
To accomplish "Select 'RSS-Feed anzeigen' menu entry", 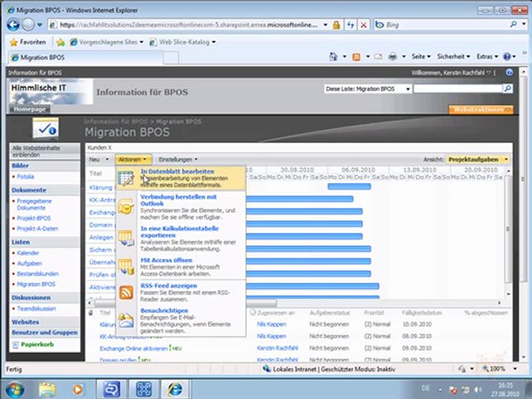I will coord(170,285).
